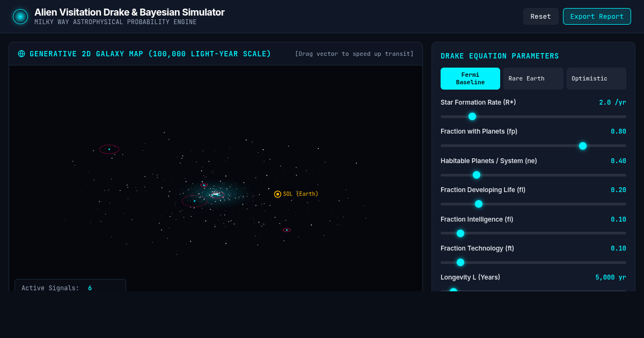
Task: Click the far-left red signal ring on the map
Action: pos(109,149)
